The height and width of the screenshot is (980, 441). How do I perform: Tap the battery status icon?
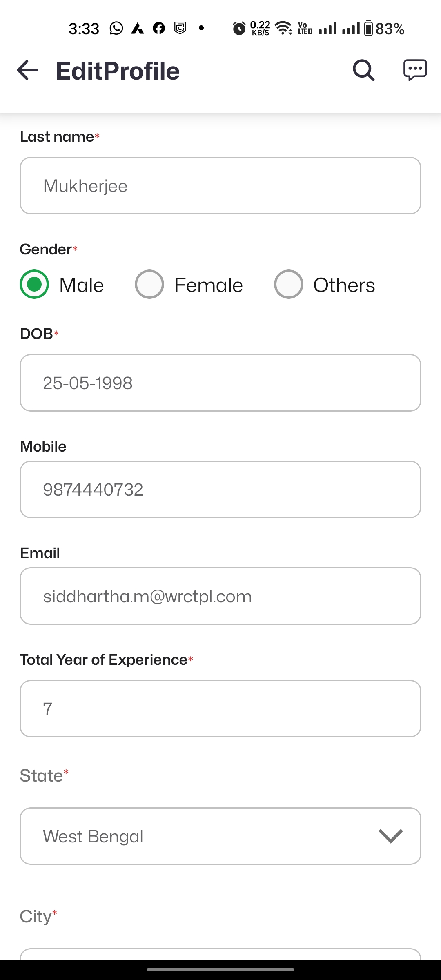(368, 28)
